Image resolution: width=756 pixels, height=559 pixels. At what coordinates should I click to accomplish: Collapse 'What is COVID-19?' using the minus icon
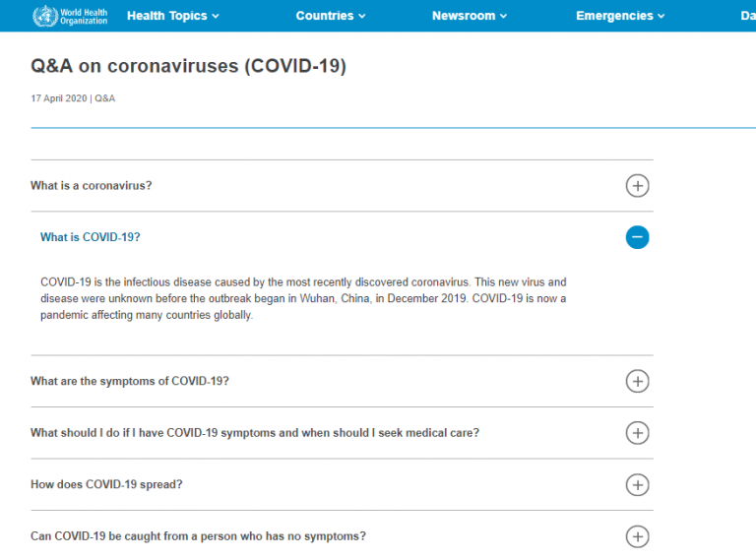[638, 237]
